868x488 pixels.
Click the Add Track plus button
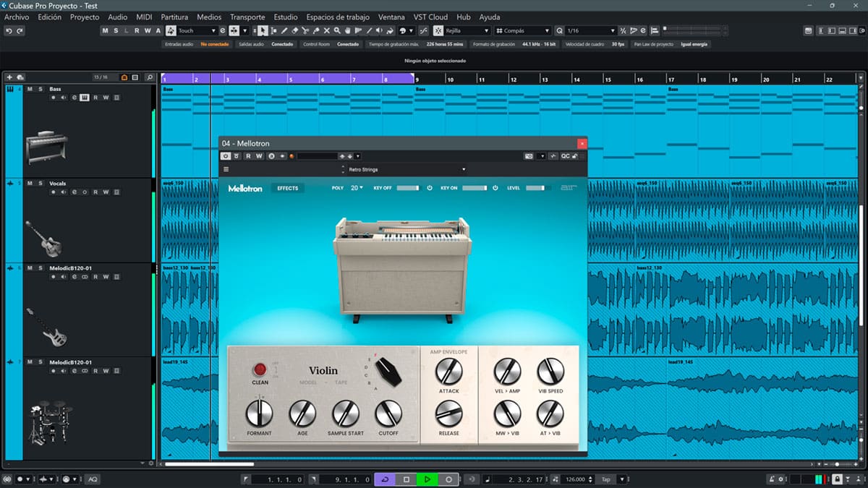(9, 77)
